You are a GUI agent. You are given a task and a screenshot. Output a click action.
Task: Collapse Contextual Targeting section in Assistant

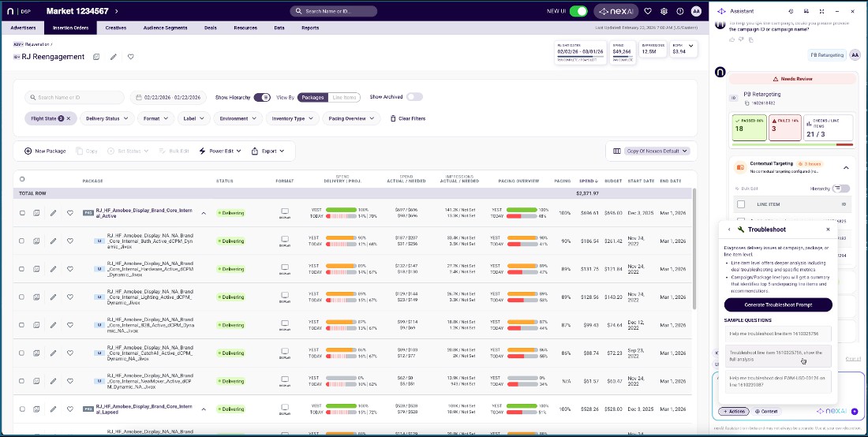(846, 167)
